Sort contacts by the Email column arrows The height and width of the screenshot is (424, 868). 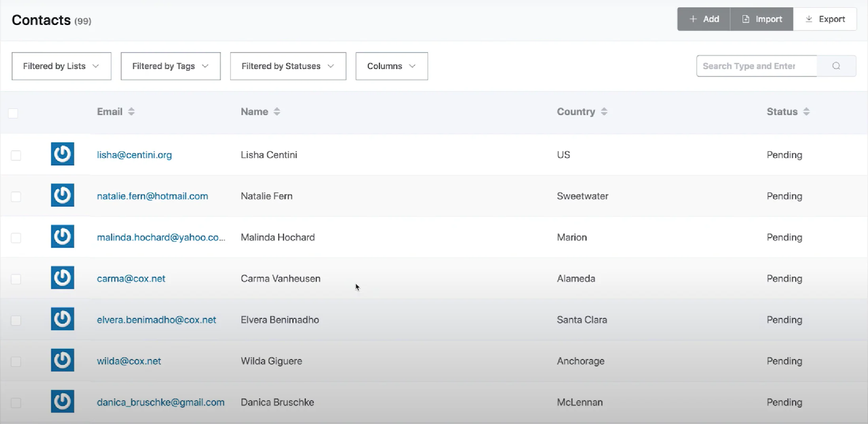131,112
